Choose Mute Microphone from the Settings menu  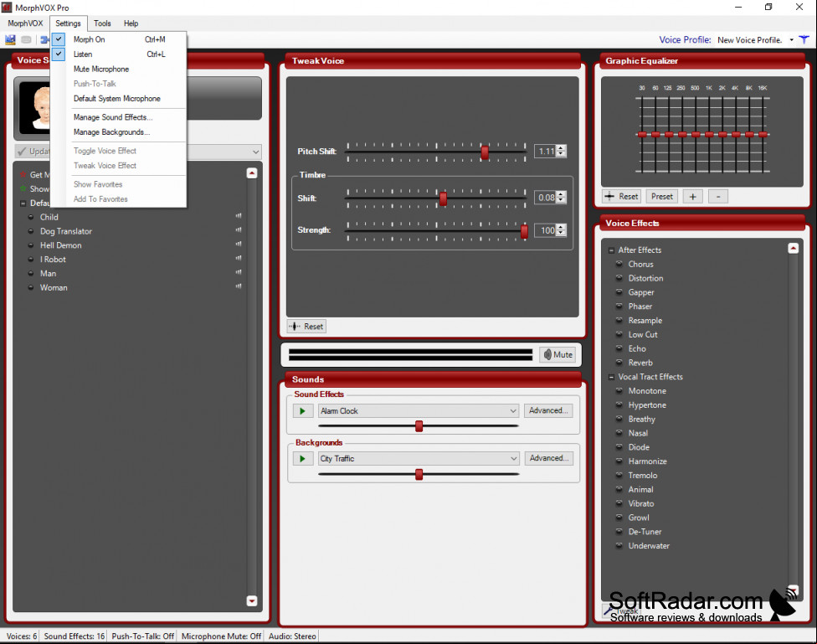118,69
